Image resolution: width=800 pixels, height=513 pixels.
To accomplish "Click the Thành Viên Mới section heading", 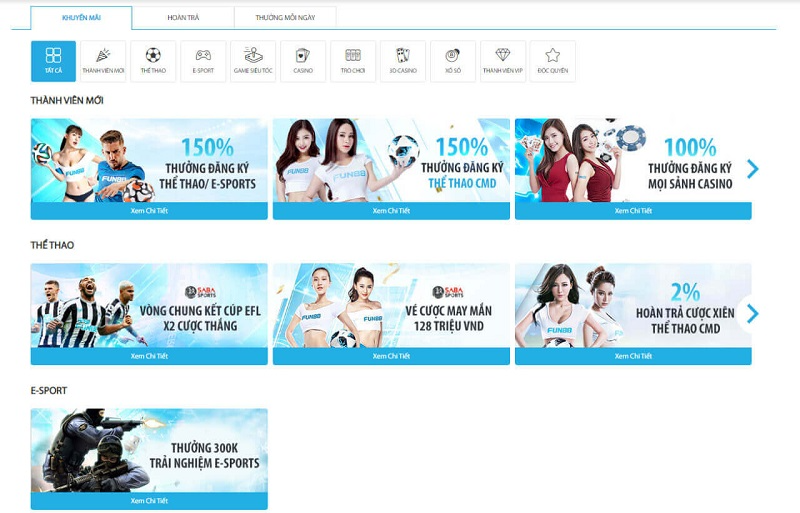I will 67,101.
